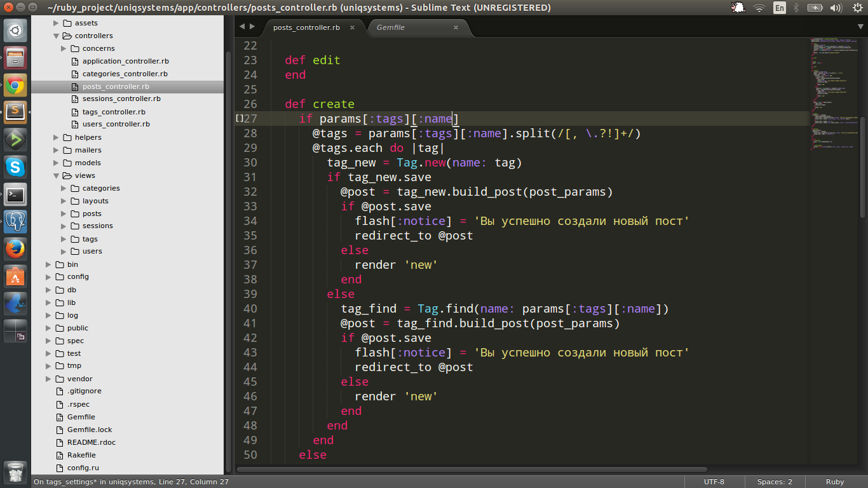This screenshot has height=488, width=868.
Task: Expand the helpers folder
Action: tap(57, 137)
